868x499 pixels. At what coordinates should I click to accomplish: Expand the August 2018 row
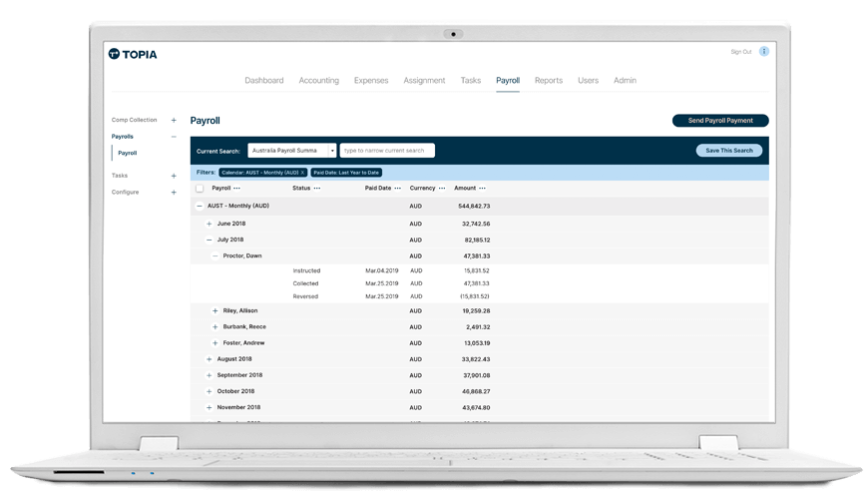[209, 359]
